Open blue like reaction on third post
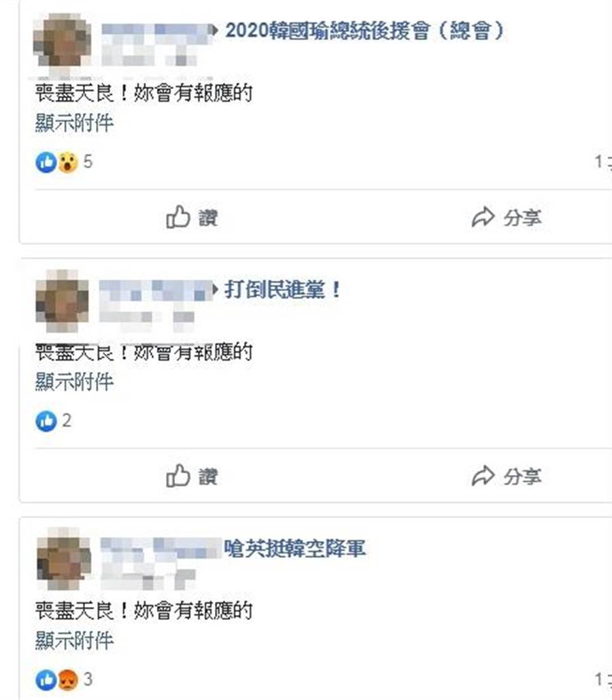Viewport: 612px width, 700px height. 46,680
